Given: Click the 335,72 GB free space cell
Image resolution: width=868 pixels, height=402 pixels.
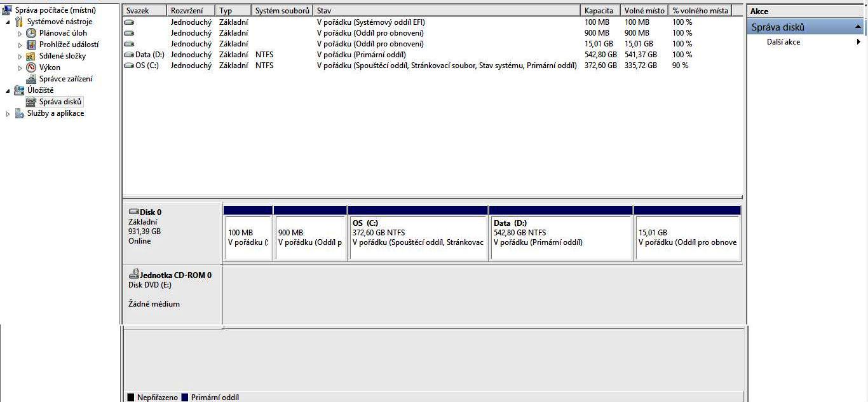Looking at the screenshot, I should [x=641, y=66].
